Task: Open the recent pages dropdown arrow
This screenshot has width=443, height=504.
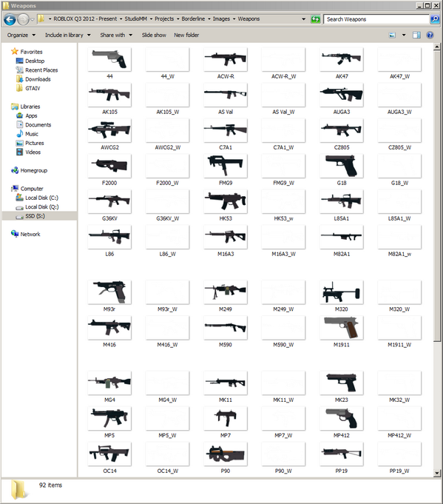Action: [x=32, y=19]
